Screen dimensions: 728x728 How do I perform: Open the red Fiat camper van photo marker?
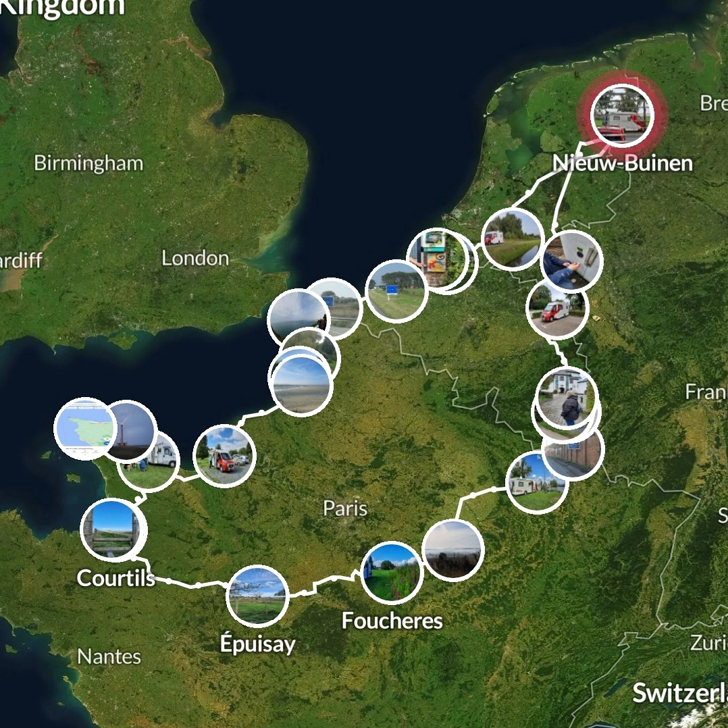click(x=224, y=456)
